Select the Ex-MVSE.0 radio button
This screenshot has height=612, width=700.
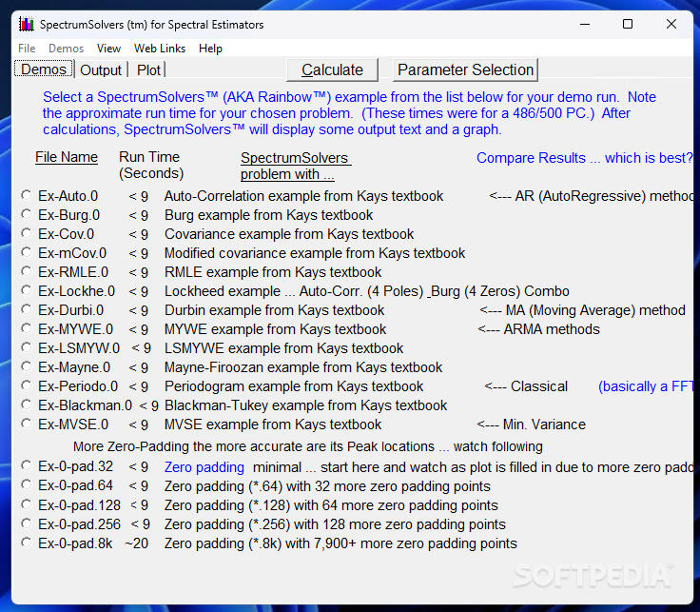pos(27,424)
